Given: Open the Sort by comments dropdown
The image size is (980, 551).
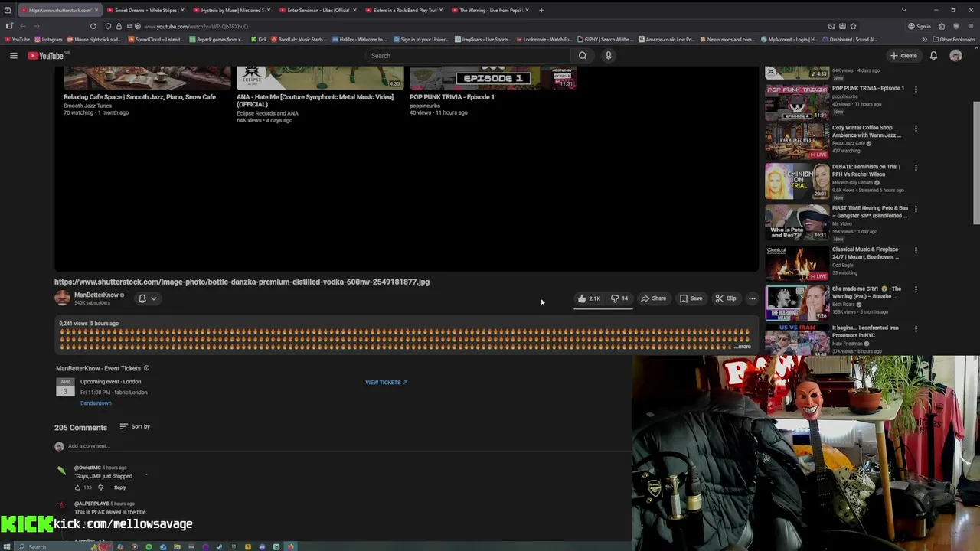Looking at the screenshot, I should [x=135, y=426].
